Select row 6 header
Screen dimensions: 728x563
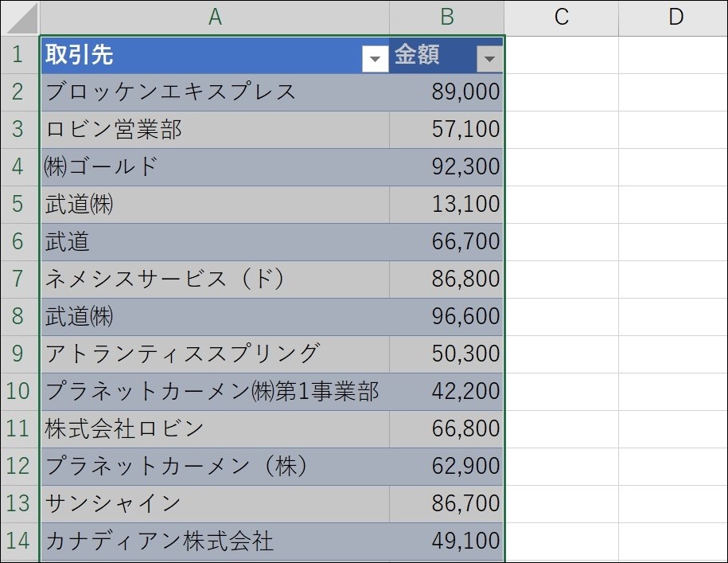coord(20,242)
